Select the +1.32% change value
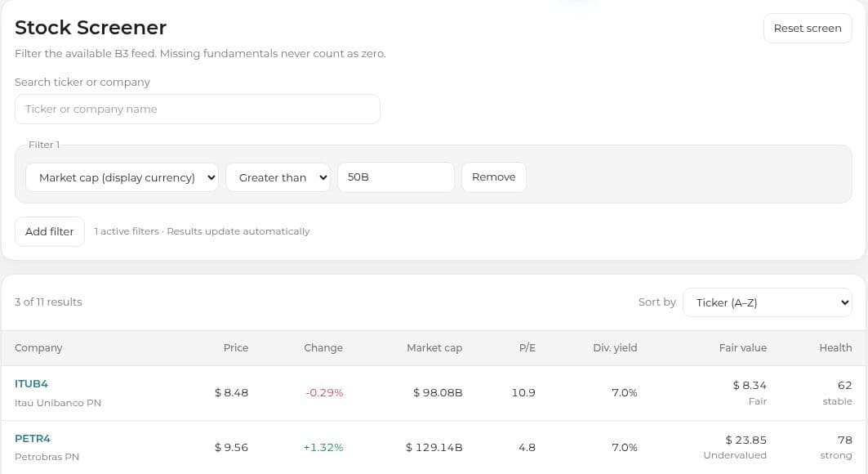 pos(323,447)
